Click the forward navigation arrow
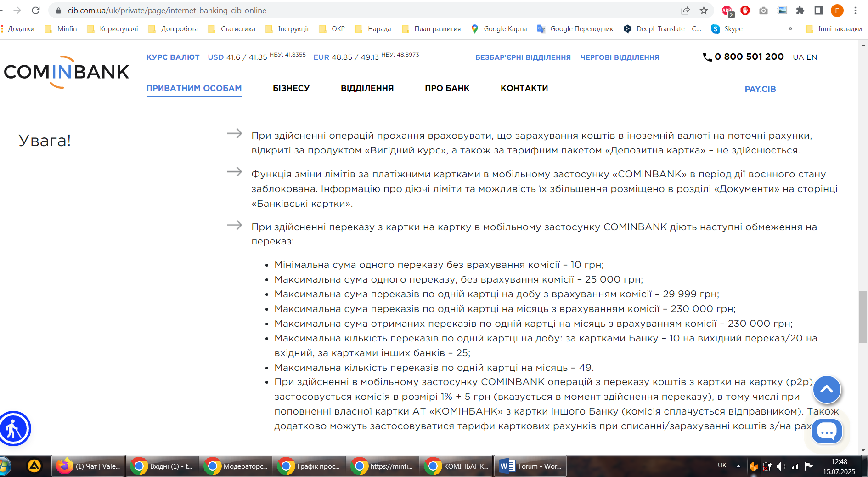This screenshot has width=868, height=477. pyautogui.click(x=17, y=10)
